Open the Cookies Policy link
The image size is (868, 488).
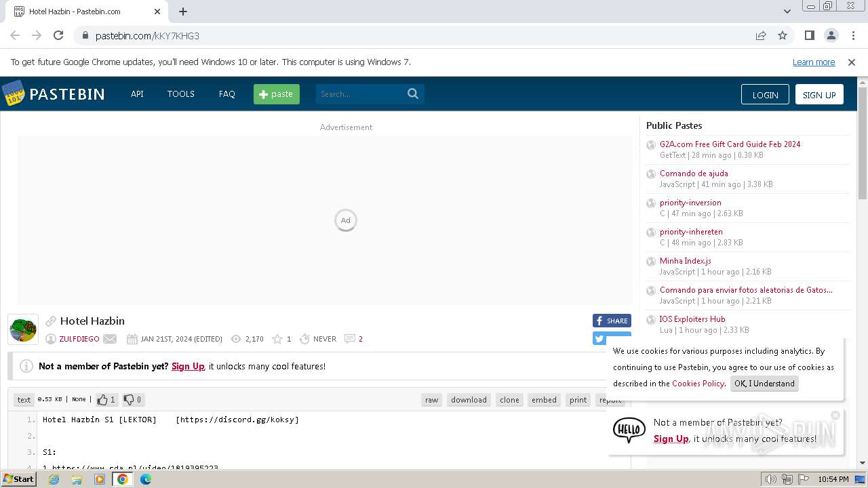tap(698, 384)
